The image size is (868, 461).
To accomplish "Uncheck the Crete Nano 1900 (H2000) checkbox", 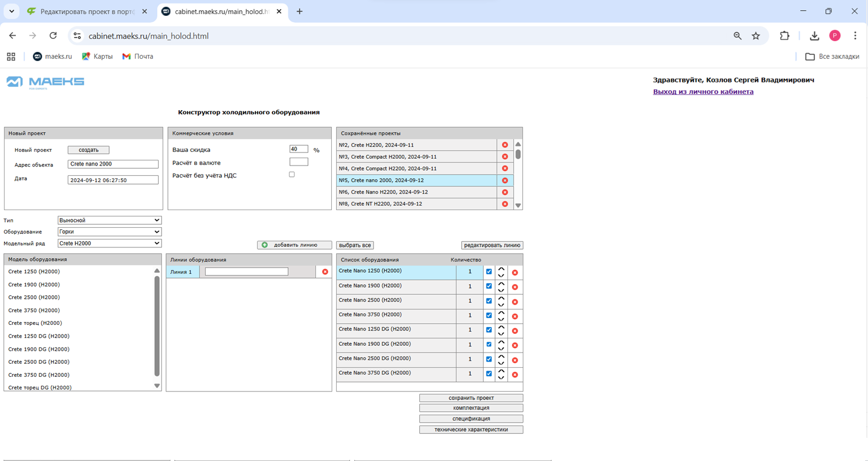I will tap(489, 286).
